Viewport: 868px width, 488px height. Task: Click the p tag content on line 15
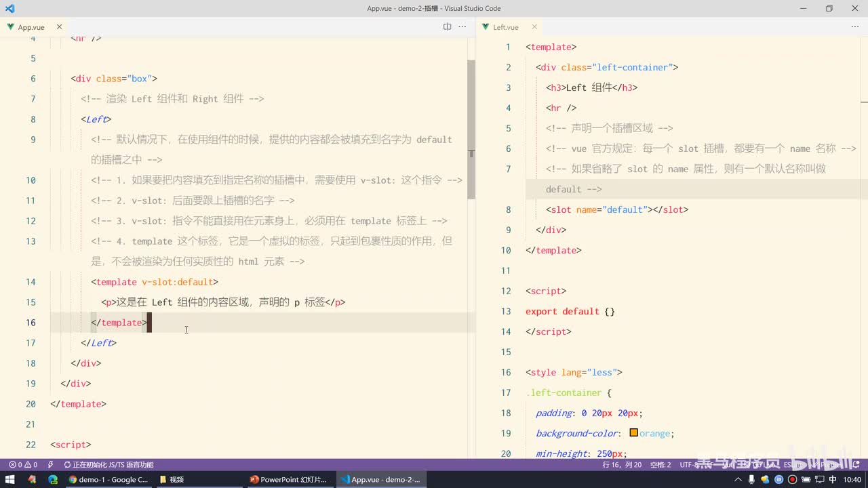tap(223, 302)
